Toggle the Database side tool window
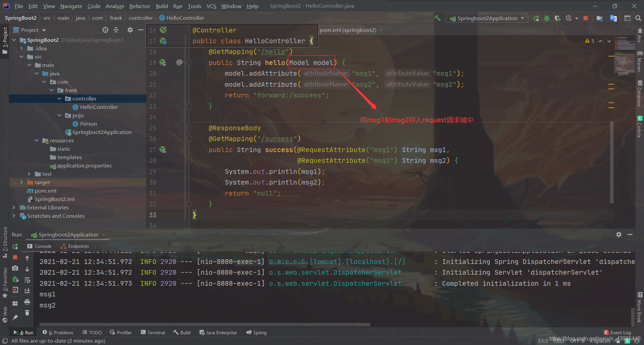Image resolution: width=644 pixels, height=345 pixels. [x=640, y=93]
